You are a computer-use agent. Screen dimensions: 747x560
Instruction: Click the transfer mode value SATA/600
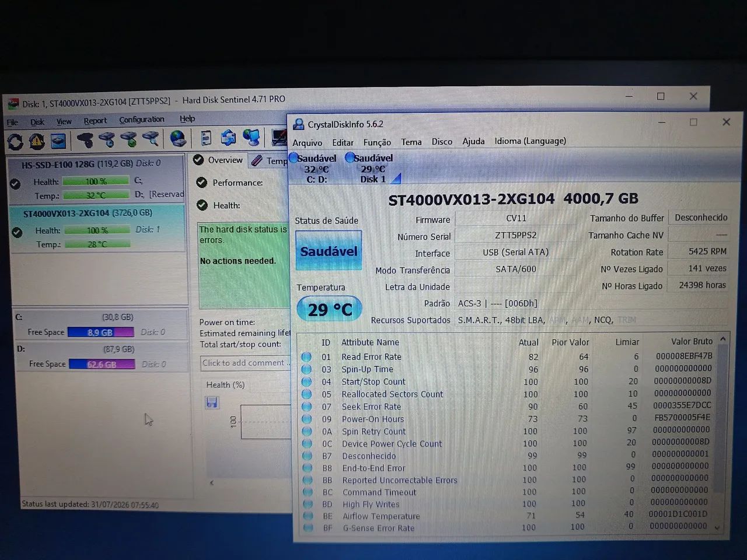click(x=516, y=269)
